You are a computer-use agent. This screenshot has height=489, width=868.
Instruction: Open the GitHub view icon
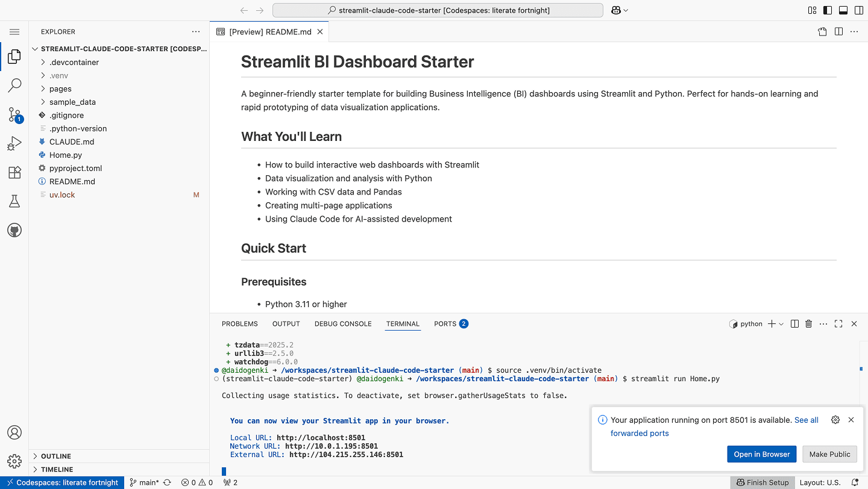point(14,231)
